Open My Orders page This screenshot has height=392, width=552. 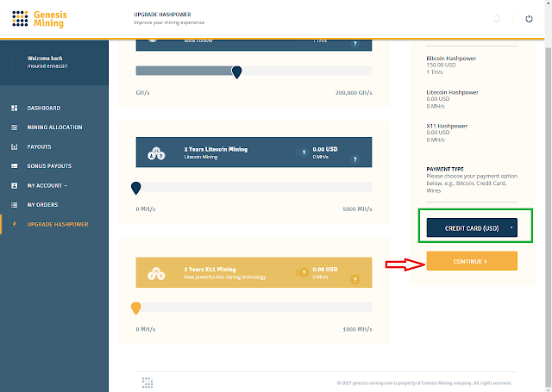pos(42,204)
